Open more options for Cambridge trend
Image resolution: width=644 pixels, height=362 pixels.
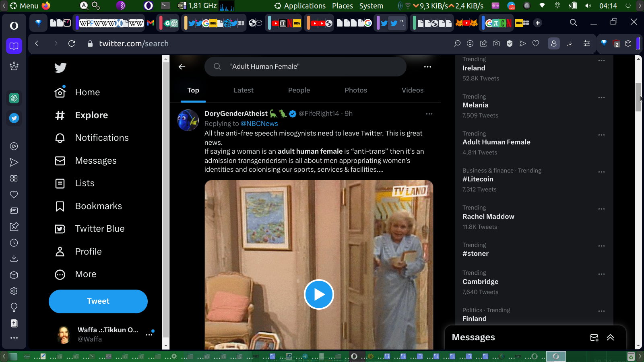(601, 274)
